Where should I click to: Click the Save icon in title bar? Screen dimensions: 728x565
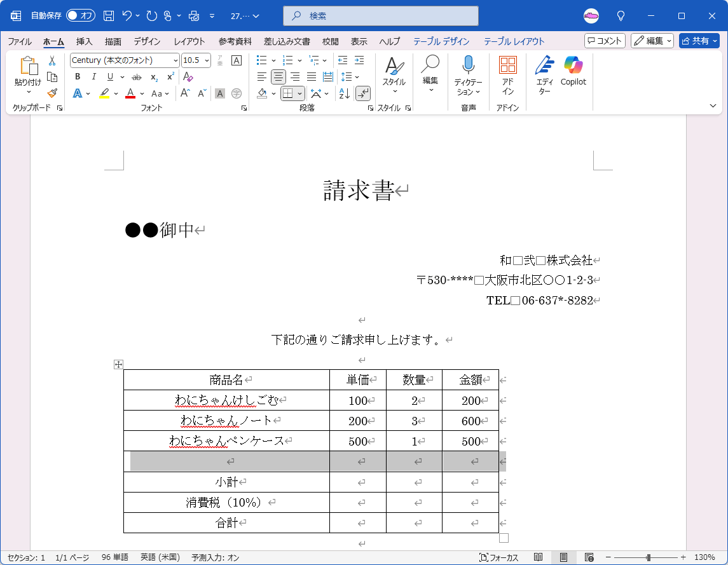(109, 16)
